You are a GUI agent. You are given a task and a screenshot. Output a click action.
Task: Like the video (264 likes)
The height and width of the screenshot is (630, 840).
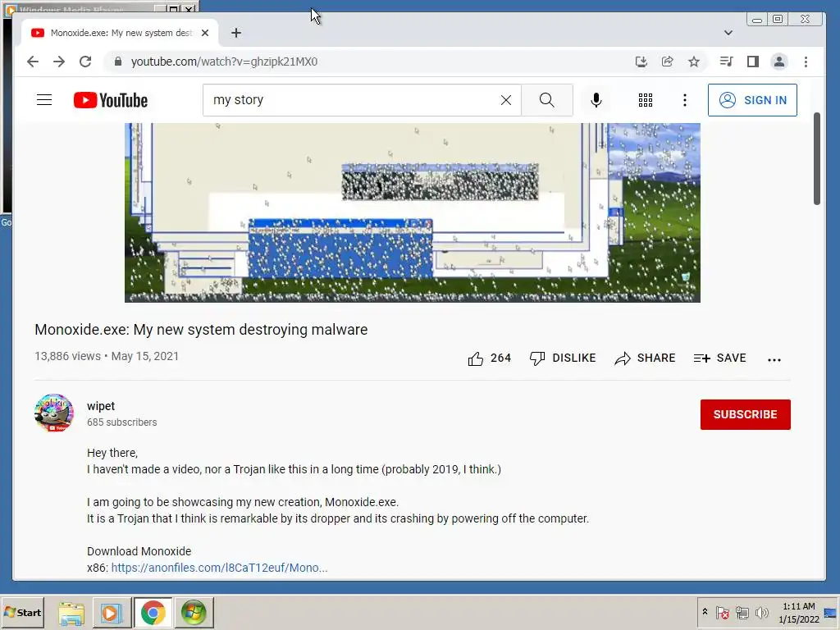coord(489,358)
